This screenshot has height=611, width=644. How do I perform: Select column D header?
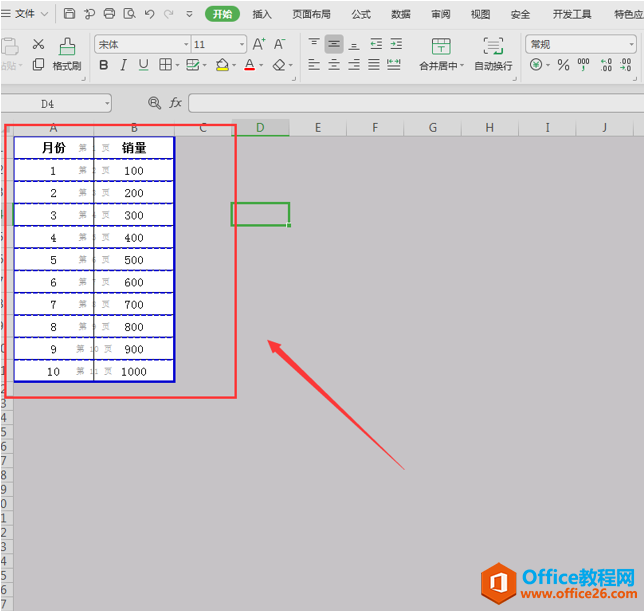pyautogui.click(x=260, y=128)
